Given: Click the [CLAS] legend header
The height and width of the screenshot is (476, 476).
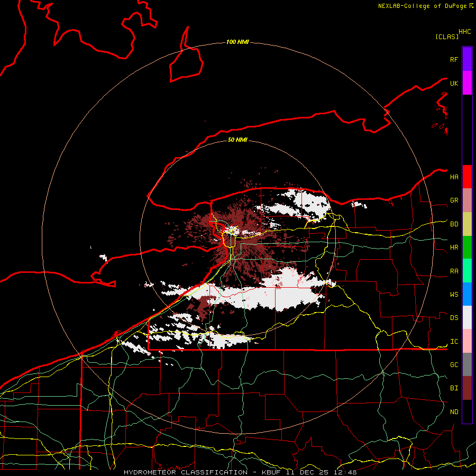Looking at the screenshot, I should 447,36.
